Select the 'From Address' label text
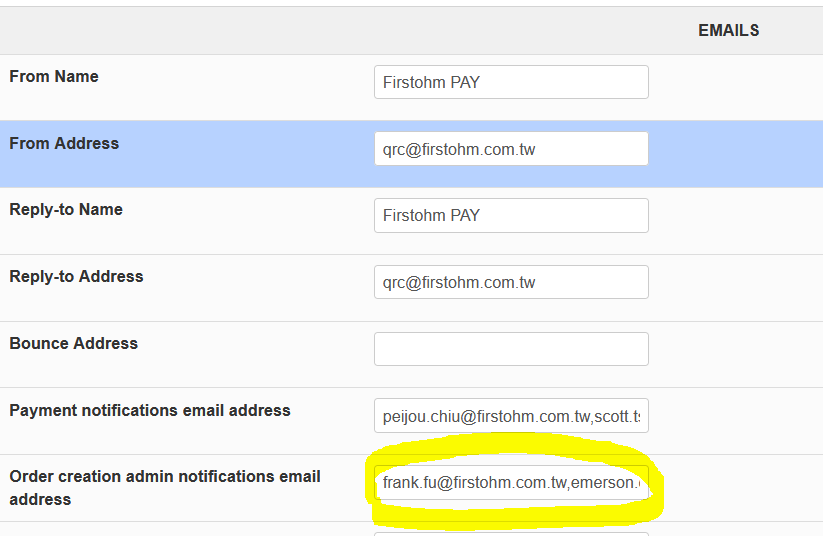This screenshot has width=823, height=536. 64,144
